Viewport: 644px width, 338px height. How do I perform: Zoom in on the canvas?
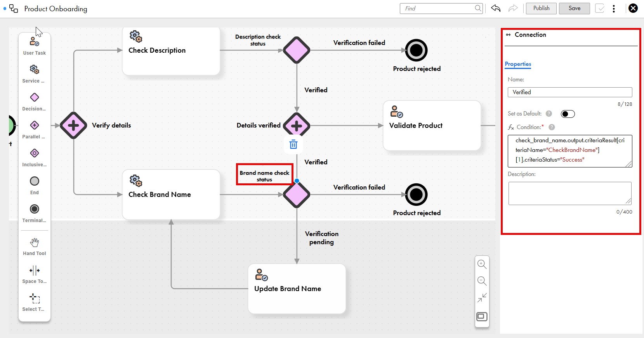point(482,264)
